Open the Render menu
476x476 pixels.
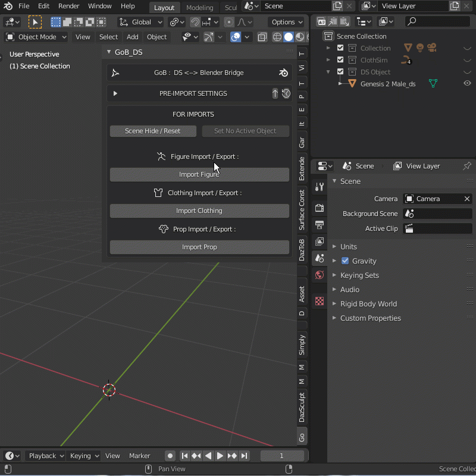coord(69,6)
